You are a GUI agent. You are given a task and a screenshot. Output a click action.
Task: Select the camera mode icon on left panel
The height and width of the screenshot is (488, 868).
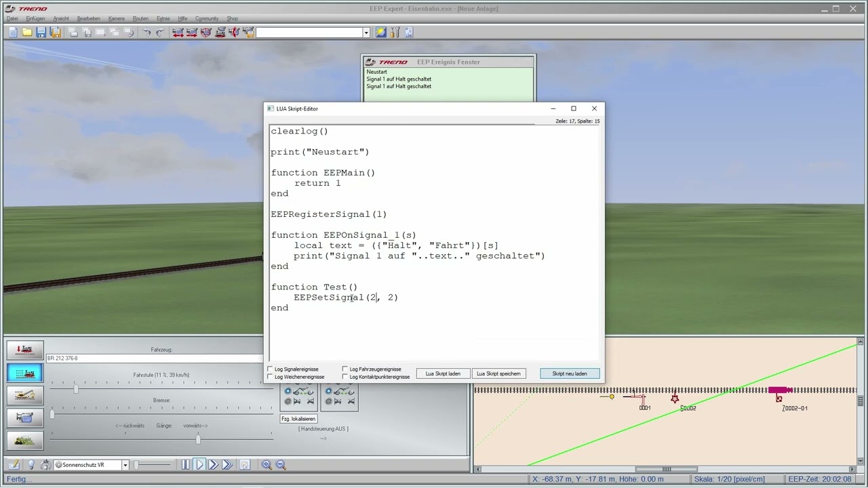[x=25, y=418]
